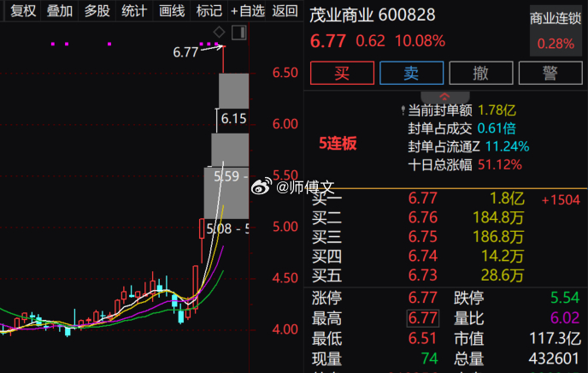Click 封单占流通Z value 11.24%

pyautogui.click(x=508, y=146)
